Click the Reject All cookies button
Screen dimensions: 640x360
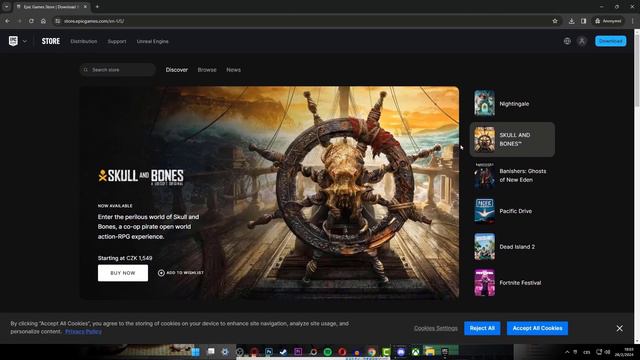coord(482,328)
